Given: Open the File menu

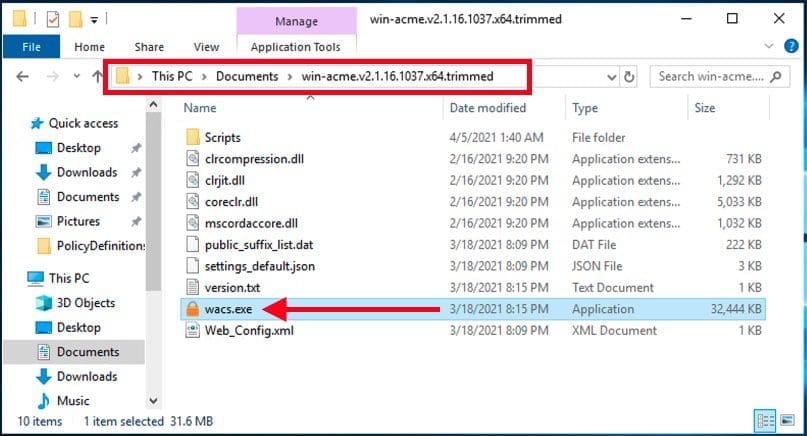Looking at the screenshot, I should 31,47.
